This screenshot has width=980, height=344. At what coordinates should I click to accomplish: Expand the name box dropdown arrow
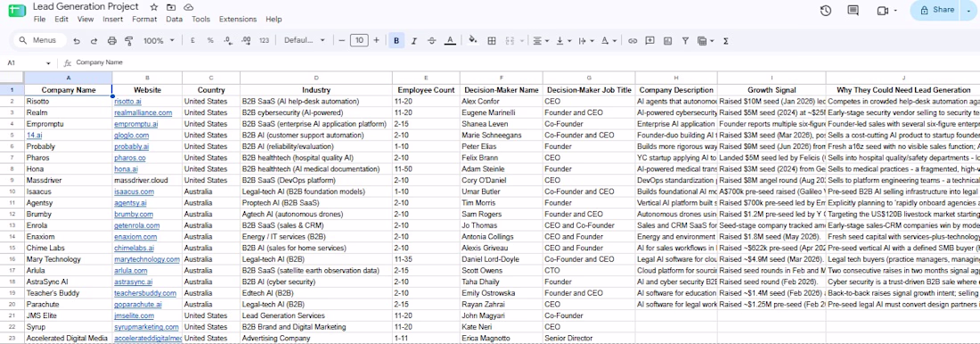(x=49, y=63)
